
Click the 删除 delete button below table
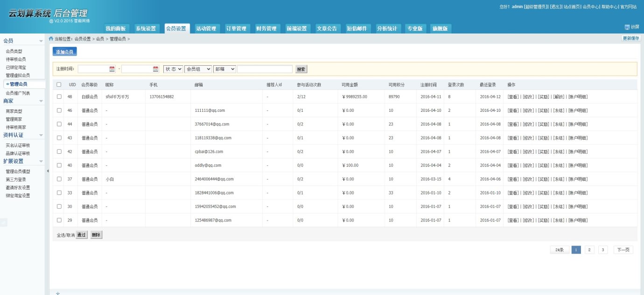[96, 235]
